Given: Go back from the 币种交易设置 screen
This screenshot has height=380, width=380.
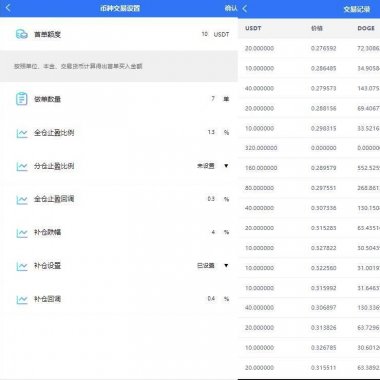Looking at the screenshot, I should [8, 8].
